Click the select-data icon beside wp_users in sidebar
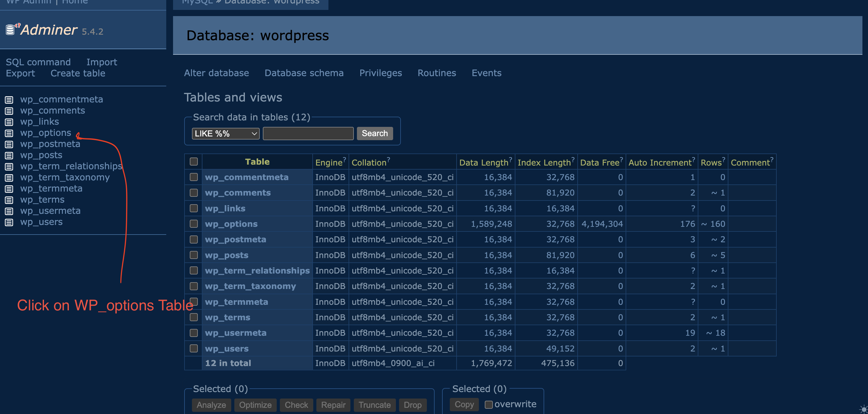 pos(9,222)
